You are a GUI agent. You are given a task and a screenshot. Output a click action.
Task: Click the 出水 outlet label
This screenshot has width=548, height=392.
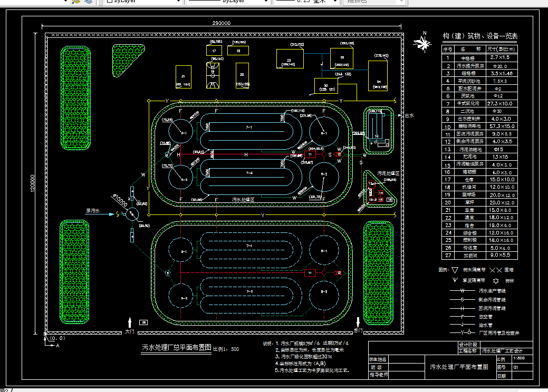click(409, 115)
